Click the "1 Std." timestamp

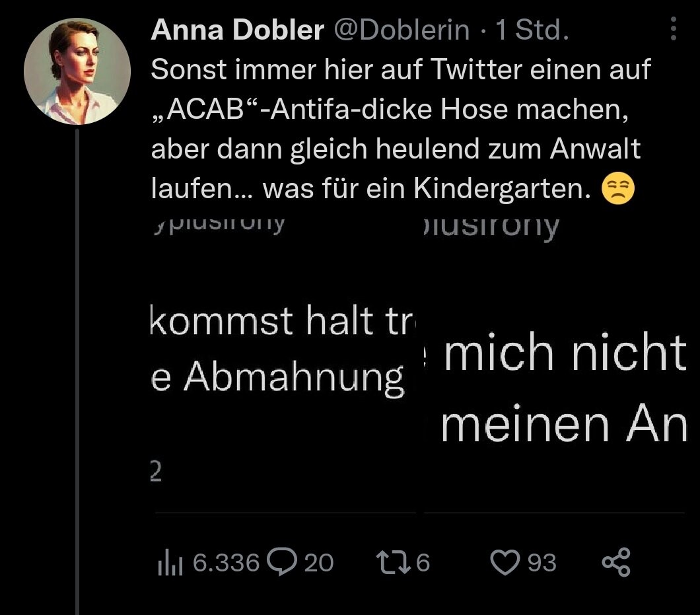[x=532, y=29]
